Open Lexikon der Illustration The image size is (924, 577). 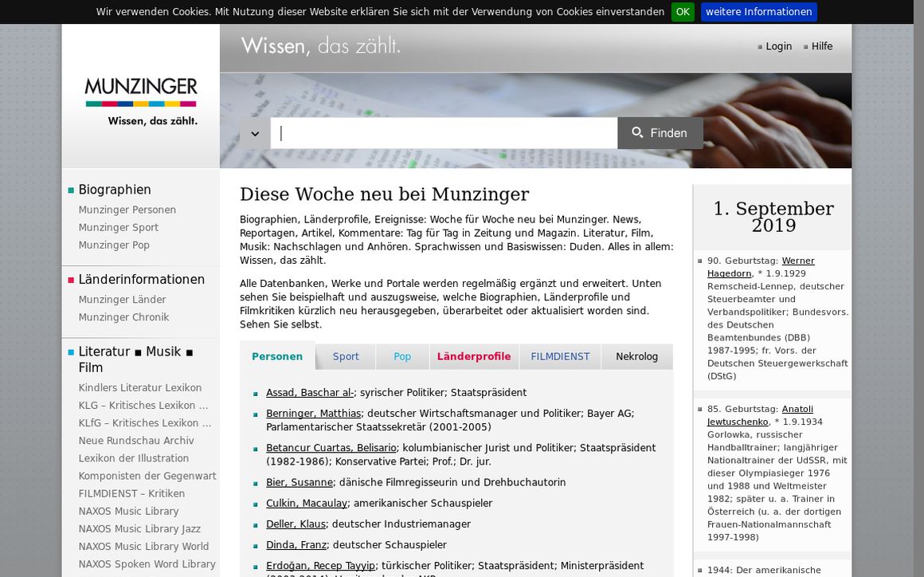(x=134, y=458)
